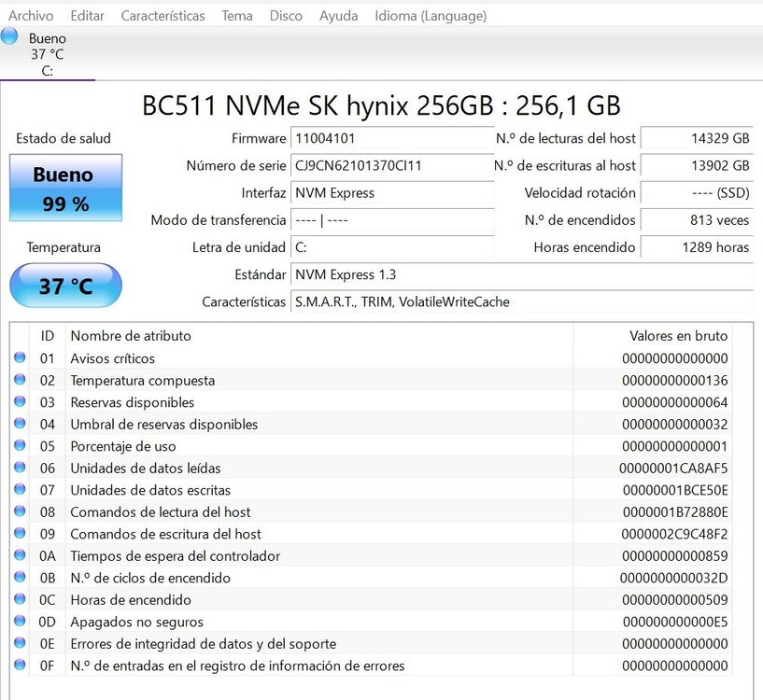Select the Temperatura compuesta row text
Viewport: 763px width, 700px height.
[143, 381]
